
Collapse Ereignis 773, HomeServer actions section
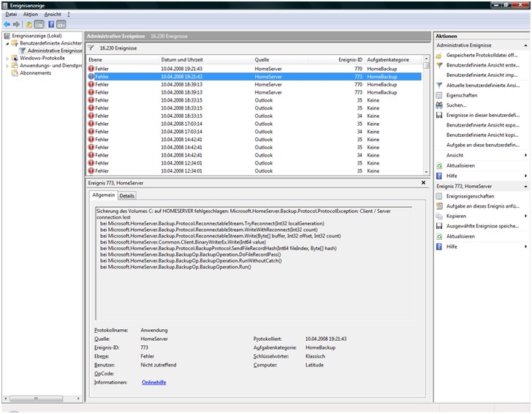tap(525, 186)
